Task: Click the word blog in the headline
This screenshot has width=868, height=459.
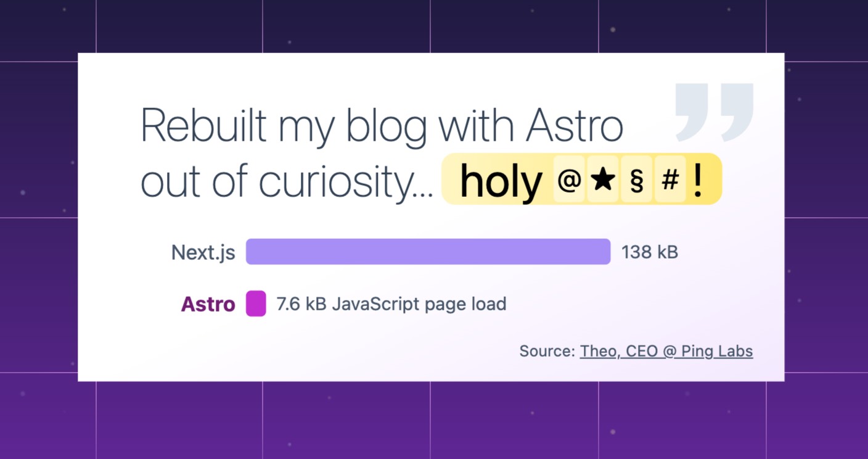Action: (386, 128)
